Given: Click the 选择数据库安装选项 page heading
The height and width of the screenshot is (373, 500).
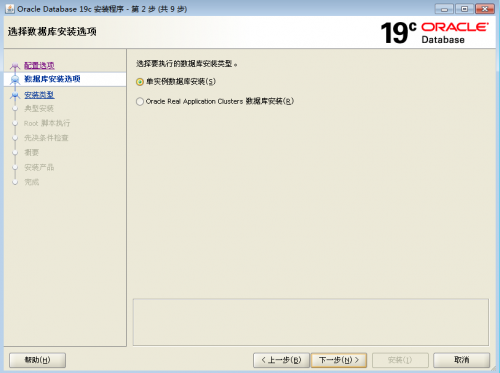Looking at the screenshot, I should tap(52, 32).
